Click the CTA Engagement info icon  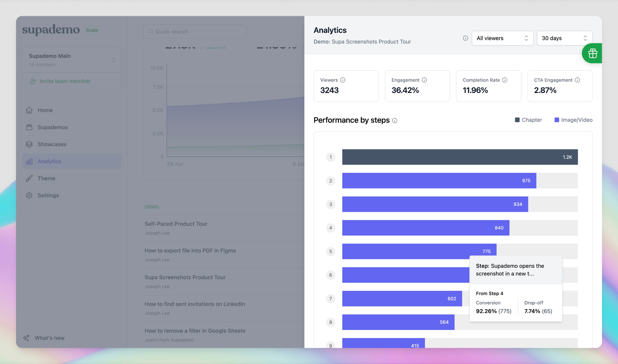(x=577, y=80)
